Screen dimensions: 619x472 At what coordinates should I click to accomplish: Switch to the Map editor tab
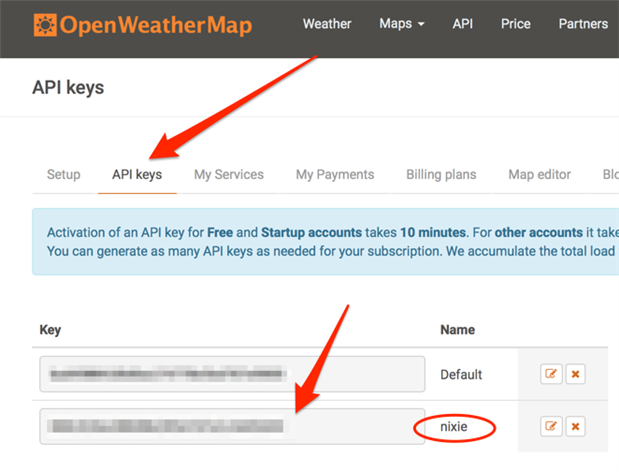[539, 174]
